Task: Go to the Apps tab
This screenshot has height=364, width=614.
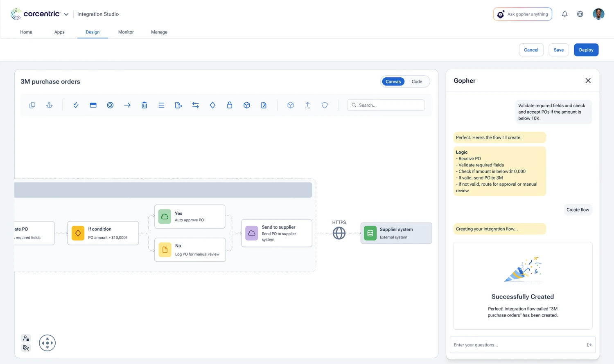Action: pos(59,32)
